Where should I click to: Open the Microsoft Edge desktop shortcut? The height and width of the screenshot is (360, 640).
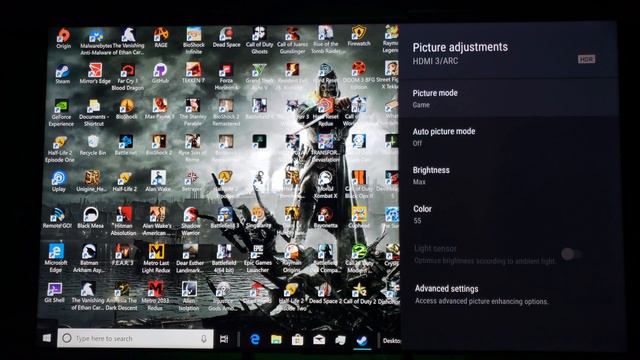[x=56, y=258]
